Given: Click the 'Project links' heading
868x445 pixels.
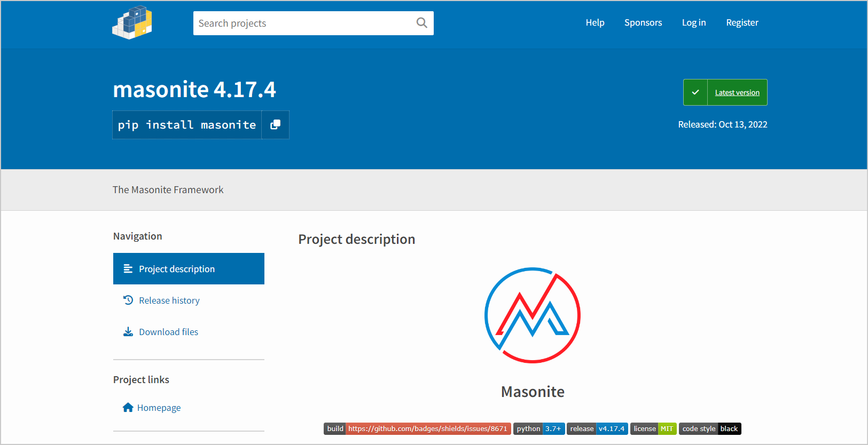Looking at the screenshot, I should point(141,380).
